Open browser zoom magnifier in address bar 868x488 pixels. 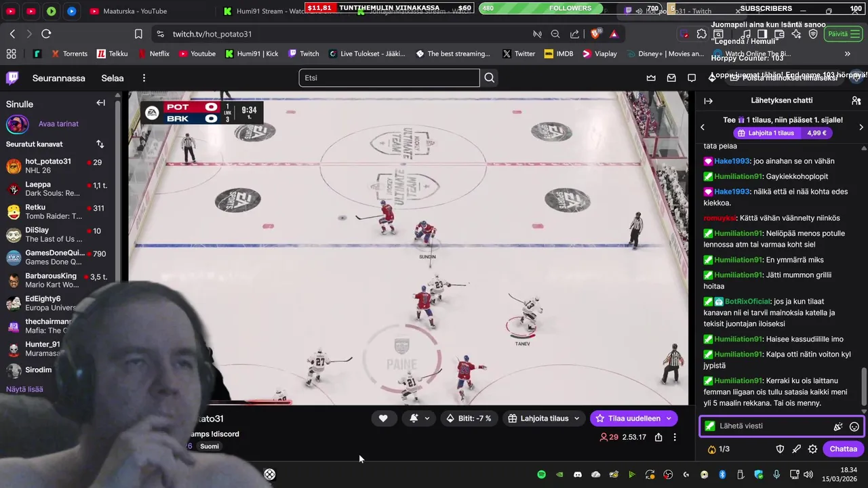point(555,34)
